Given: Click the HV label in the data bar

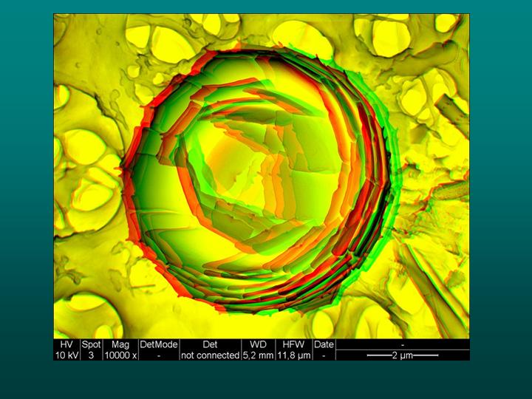Looking at the screenshot, I should click(x=66, y=344).
